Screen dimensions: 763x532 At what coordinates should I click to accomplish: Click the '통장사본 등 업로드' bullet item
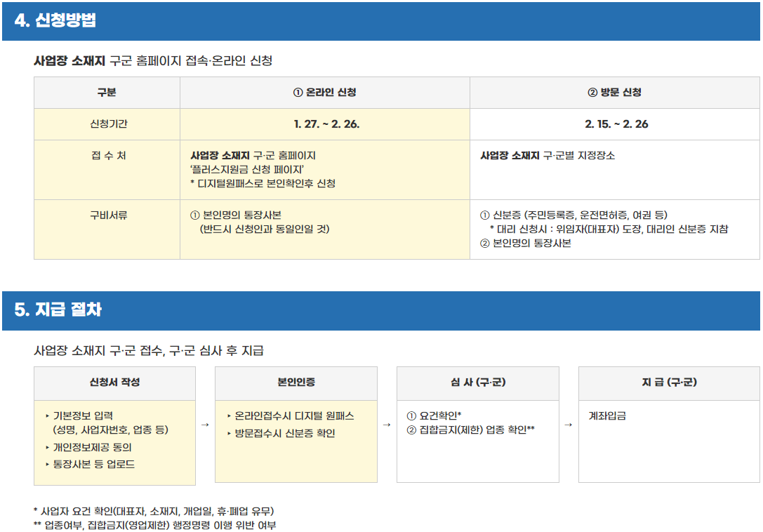click(90, 465)
